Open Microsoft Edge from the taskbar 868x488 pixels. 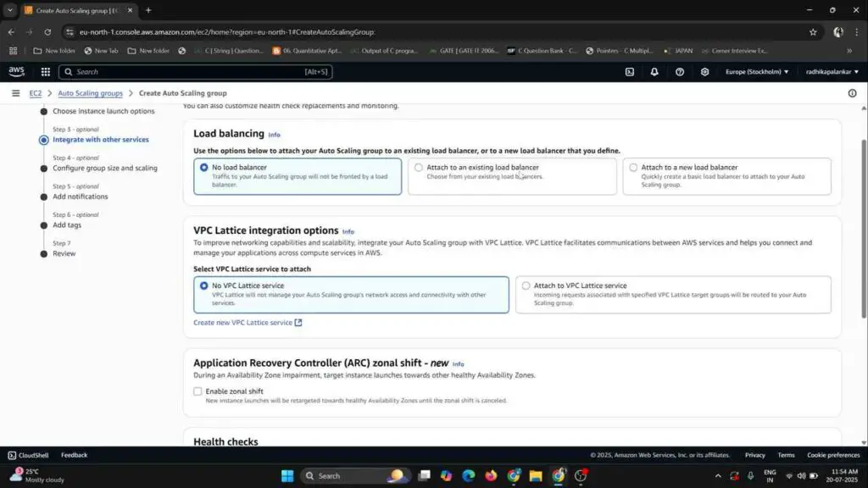point(468,476)
